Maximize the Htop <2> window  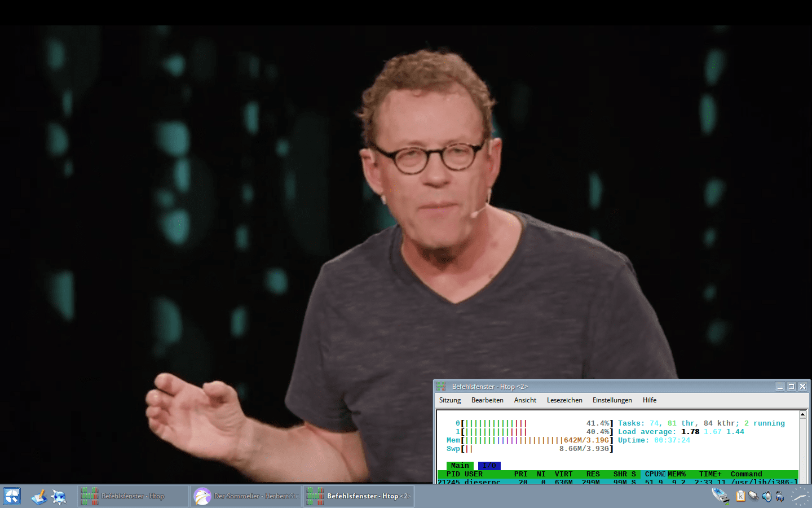click(x=792, y=387)
